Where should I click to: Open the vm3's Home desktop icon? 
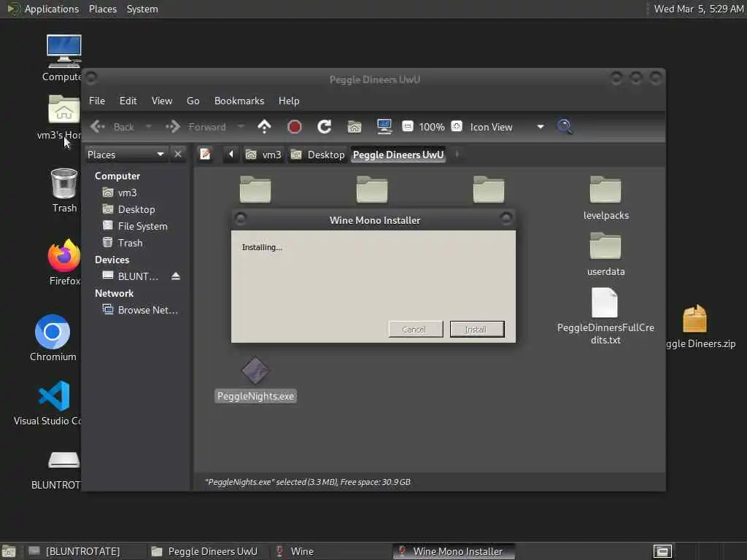(61, 117)
